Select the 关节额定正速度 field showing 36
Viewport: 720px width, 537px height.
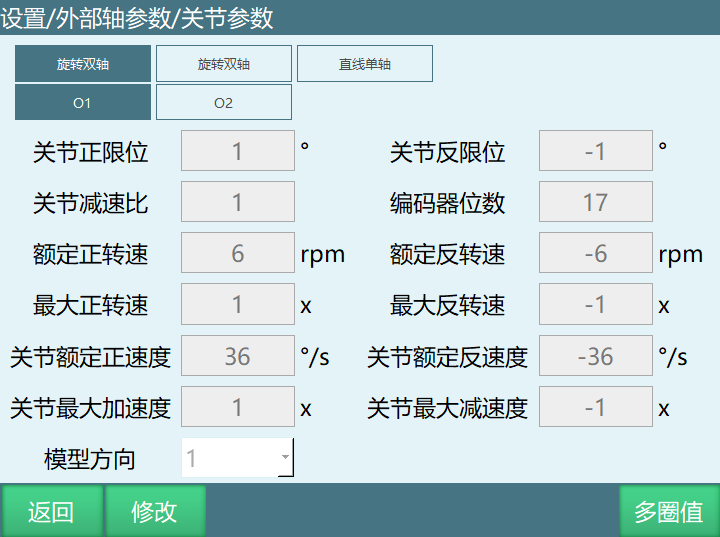(237, 356)
